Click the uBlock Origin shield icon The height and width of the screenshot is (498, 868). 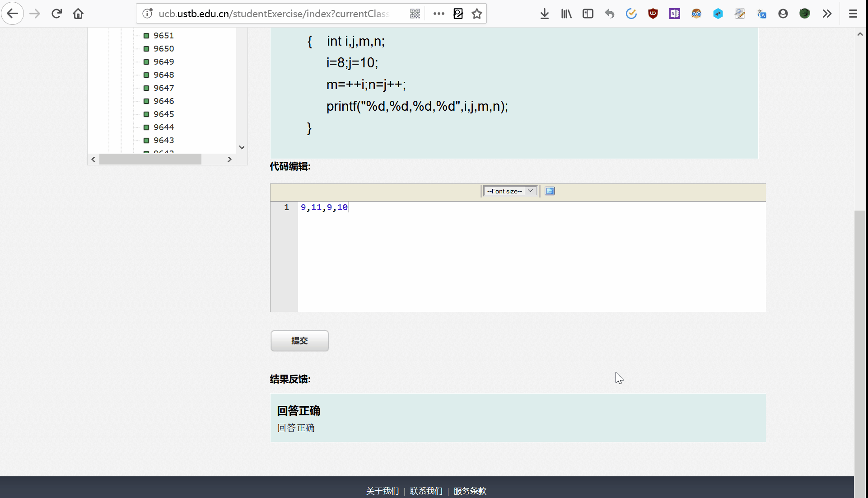[653, 14]
